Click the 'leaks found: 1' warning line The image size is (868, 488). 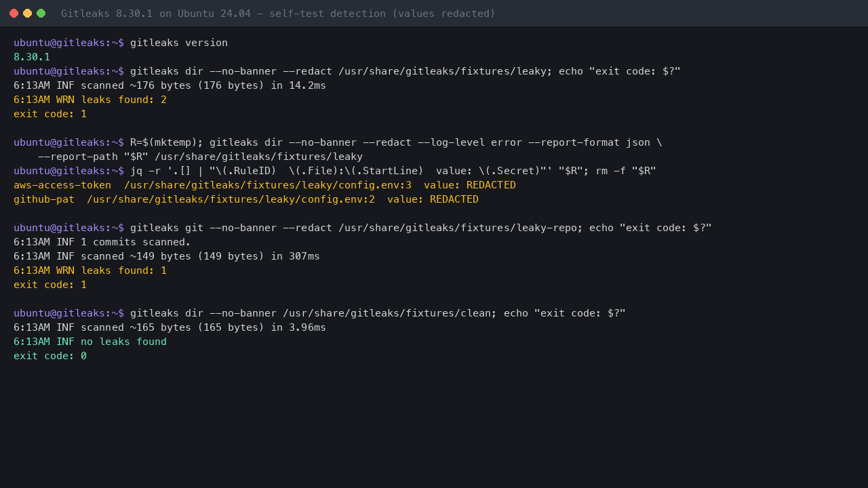coord(90,270)
